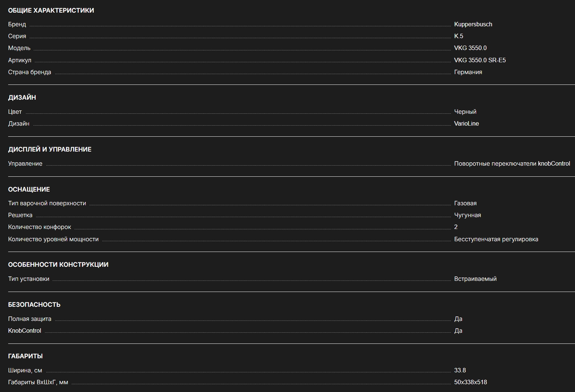Click the ДИЗАЙН section heading
The height and width of the screenshot is (392, 575).
[22, 97]
